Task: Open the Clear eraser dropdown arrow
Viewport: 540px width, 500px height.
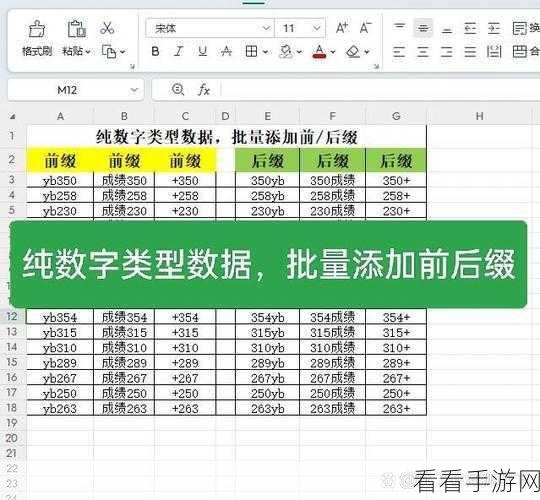Action: pyautogui.click(x=367, y=52)
